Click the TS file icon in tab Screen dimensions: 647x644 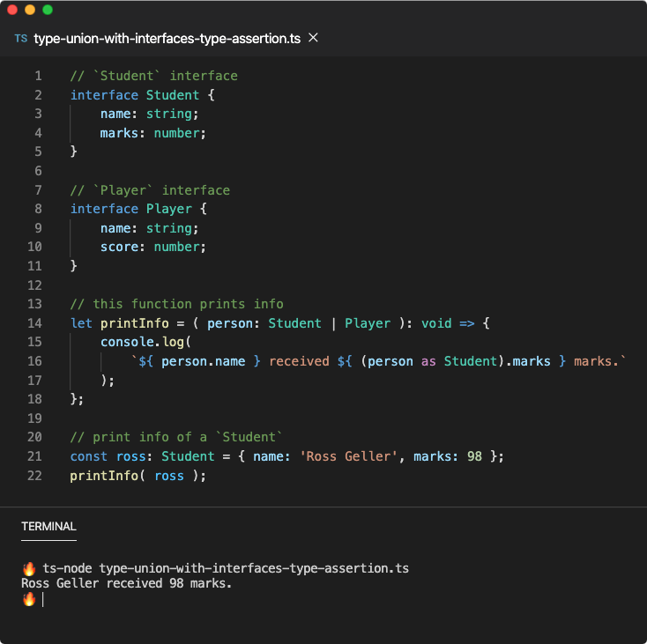[21, 39]
